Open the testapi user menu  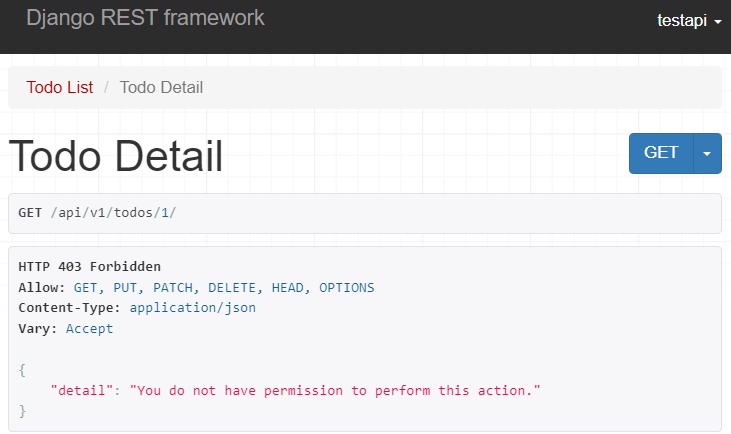683,20
